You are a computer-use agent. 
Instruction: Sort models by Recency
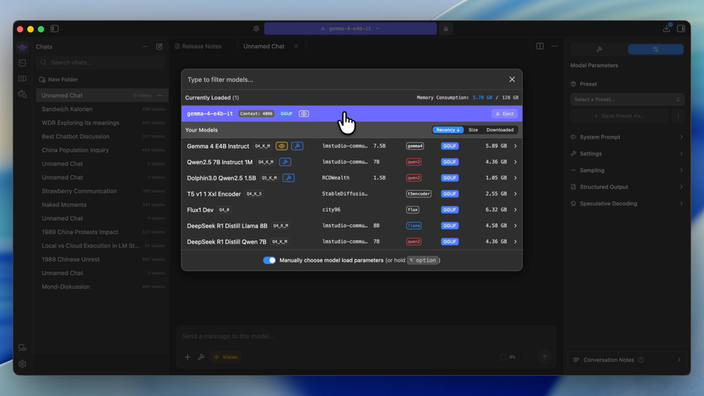pyautogui.click(x=448, y=130)
